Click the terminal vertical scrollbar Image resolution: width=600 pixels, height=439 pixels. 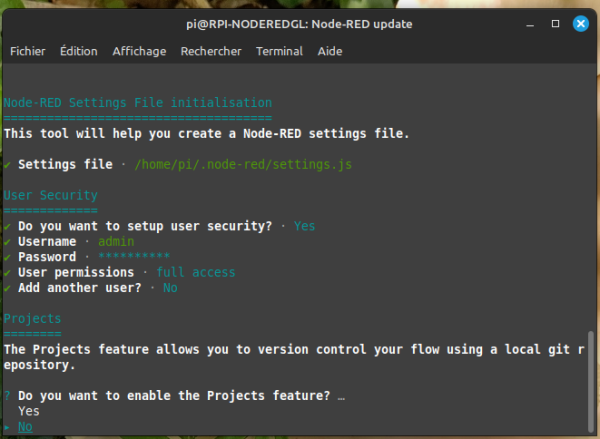click(x=591, y=382)
